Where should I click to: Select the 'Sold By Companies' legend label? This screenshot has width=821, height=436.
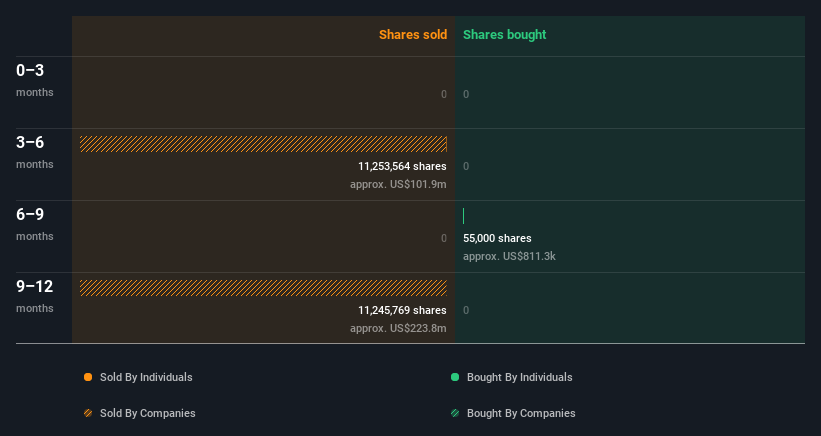coord(148,413)
